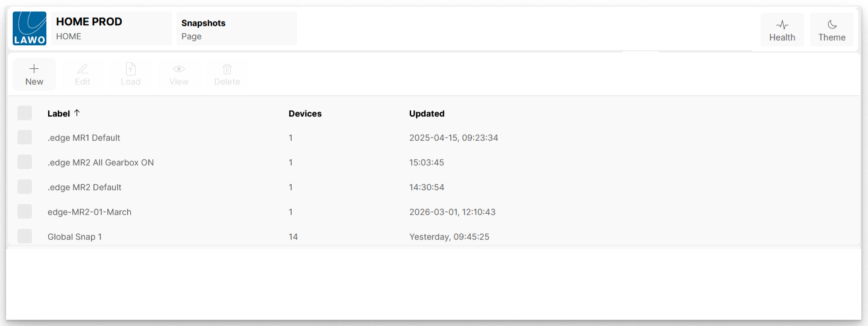Toggle dark mode with Theme button
Viewport: 868px width, 326px height.
click(831, 30)
